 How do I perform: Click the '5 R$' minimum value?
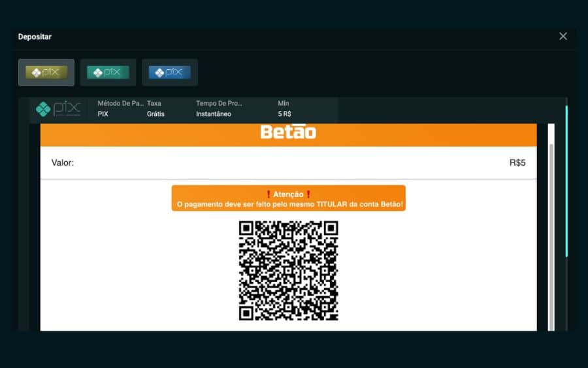[x=285, y=114]
